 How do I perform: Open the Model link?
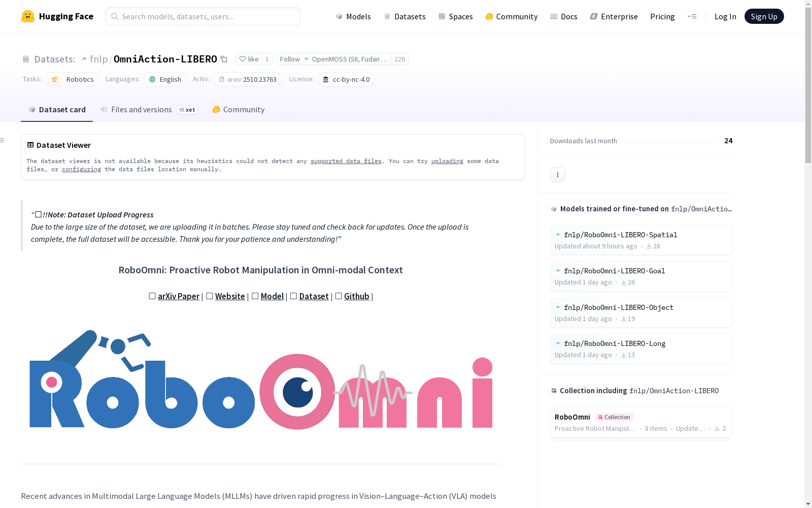click(272, 296)
